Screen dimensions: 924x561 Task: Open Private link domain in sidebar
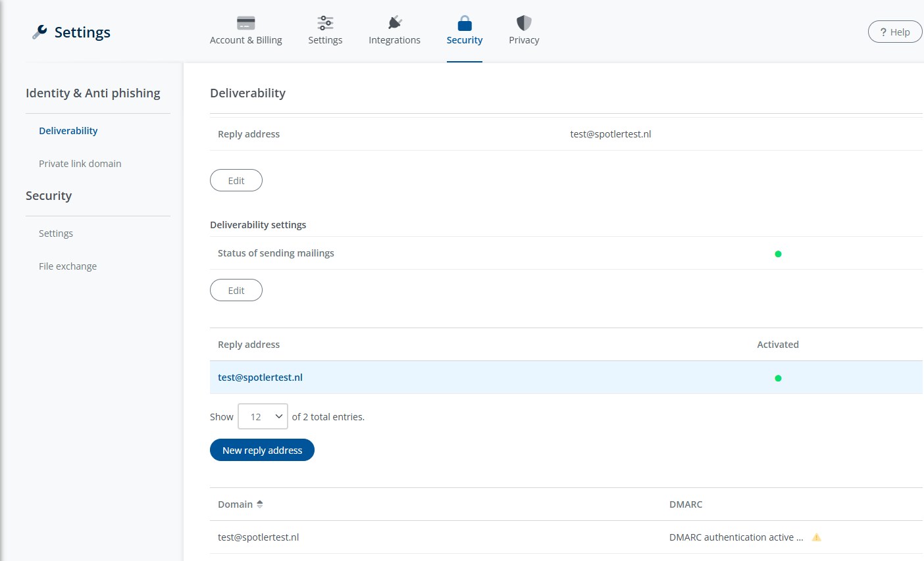(80, 164)
